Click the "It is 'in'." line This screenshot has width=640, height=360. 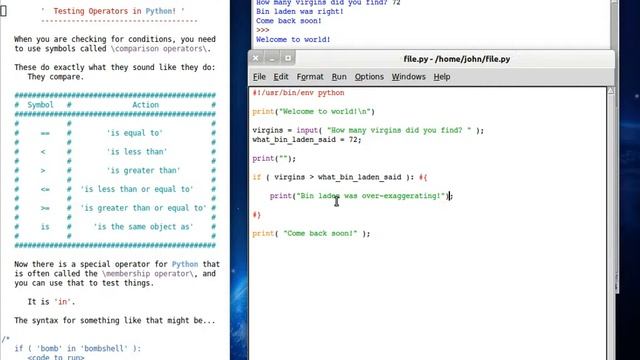click(51, 302)
